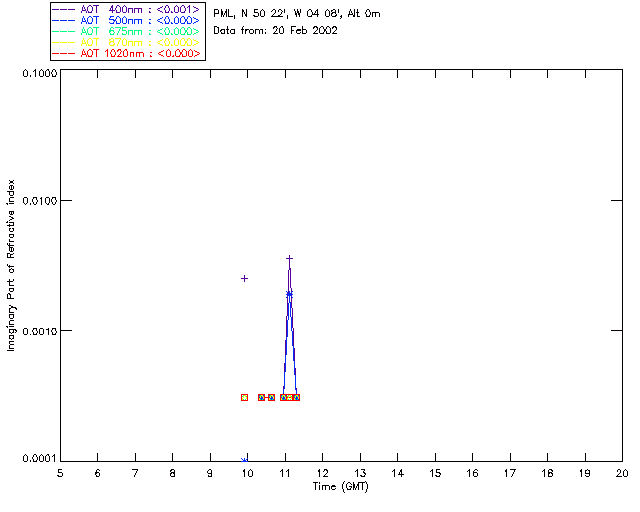Screen dimensions: 640x512
Task: Click the 0.0001 y-axis tick label
Action: tap(40, 459)
